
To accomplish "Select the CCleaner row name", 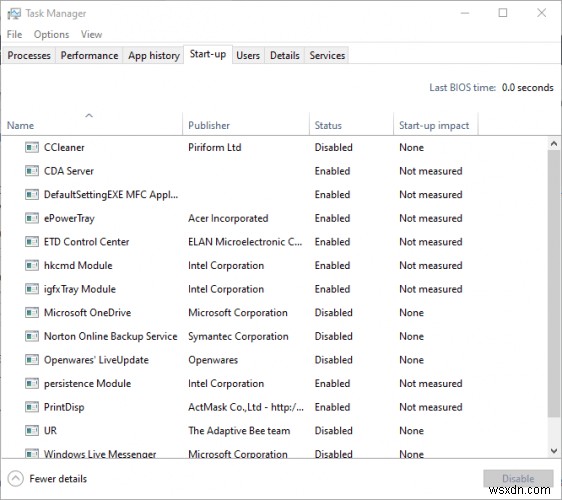I will (x=64, y=147).
